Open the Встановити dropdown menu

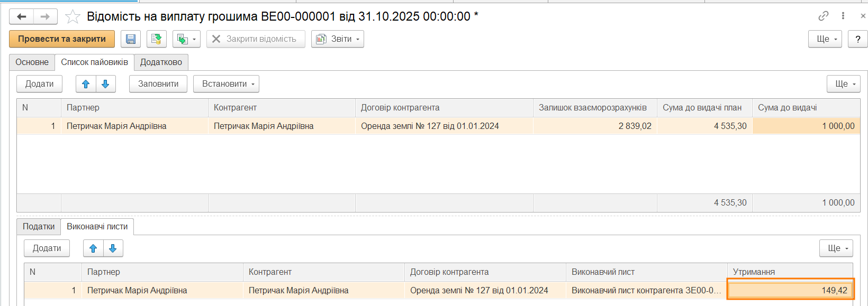tap(226, 84)
